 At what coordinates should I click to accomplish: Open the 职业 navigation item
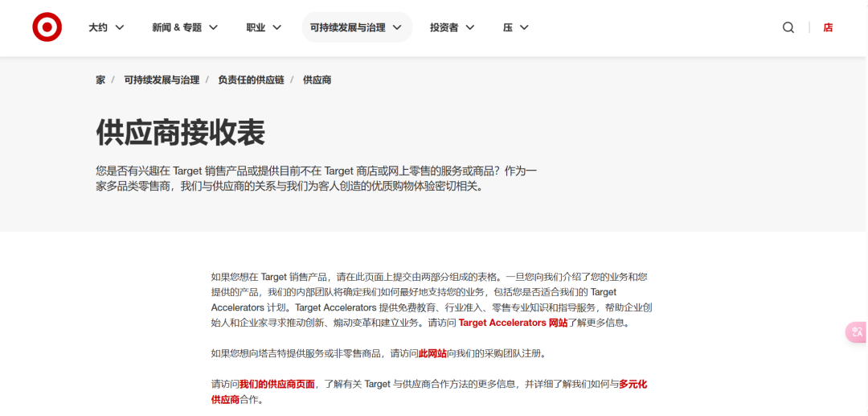tap(256, 27)
